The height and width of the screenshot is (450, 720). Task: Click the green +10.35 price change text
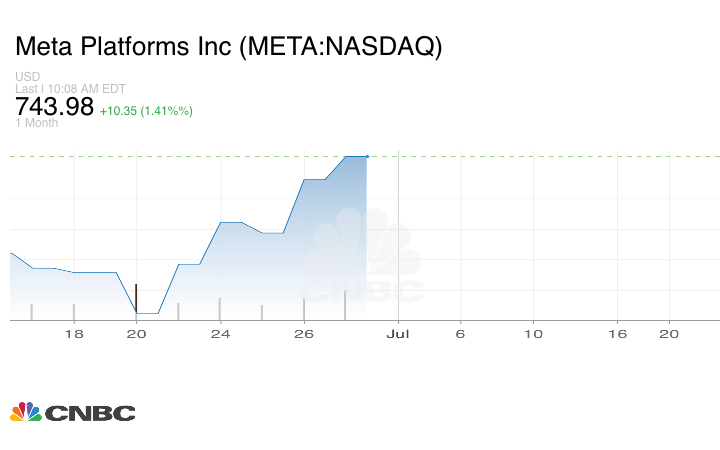[146, 110]
